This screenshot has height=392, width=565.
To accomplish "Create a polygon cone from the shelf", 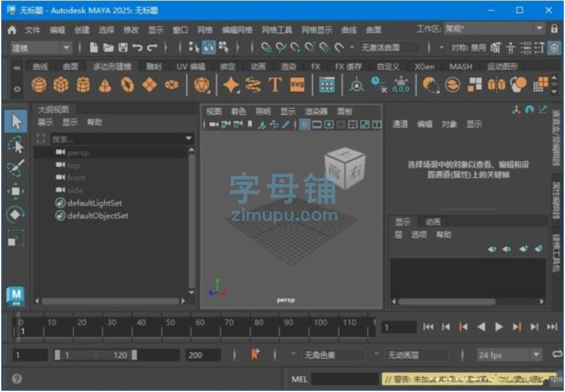I will 105,85.
